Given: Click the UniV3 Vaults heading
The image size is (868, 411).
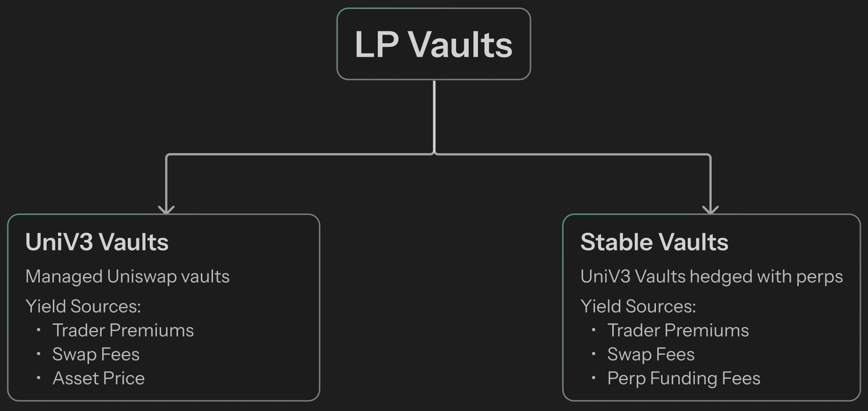Looking at the screenshot, I should click(x=97, y=242).
